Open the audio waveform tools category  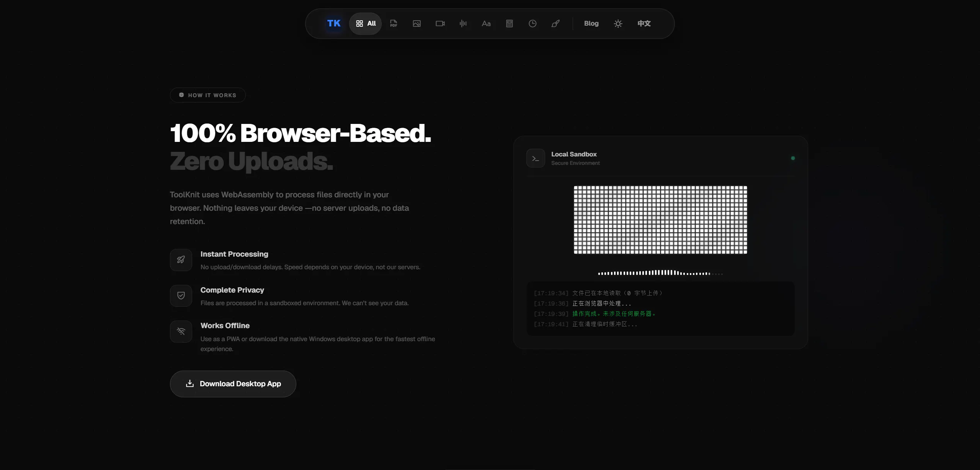(463, 23)
